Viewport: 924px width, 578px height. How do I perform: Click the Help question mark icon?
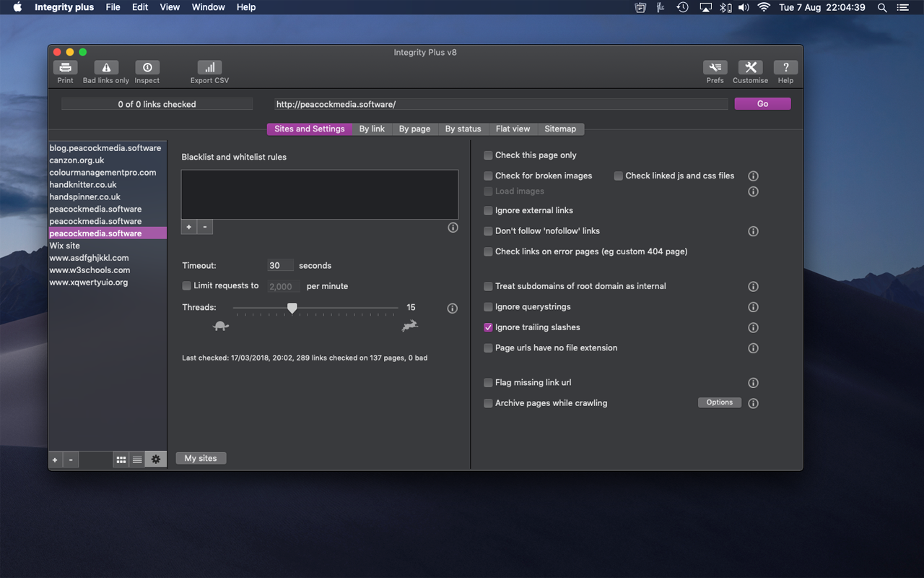[785, 68]
